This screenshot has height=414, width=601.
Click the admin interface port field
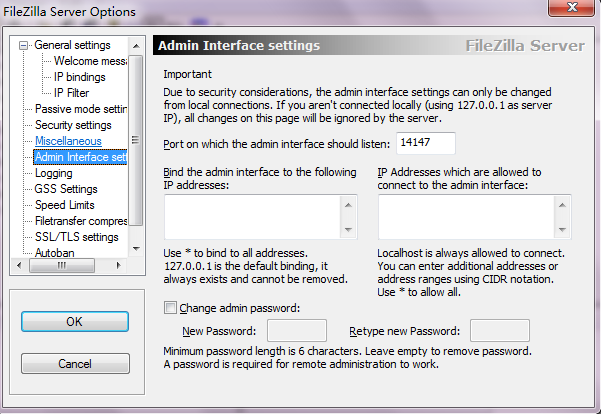[x=425, y=144]
